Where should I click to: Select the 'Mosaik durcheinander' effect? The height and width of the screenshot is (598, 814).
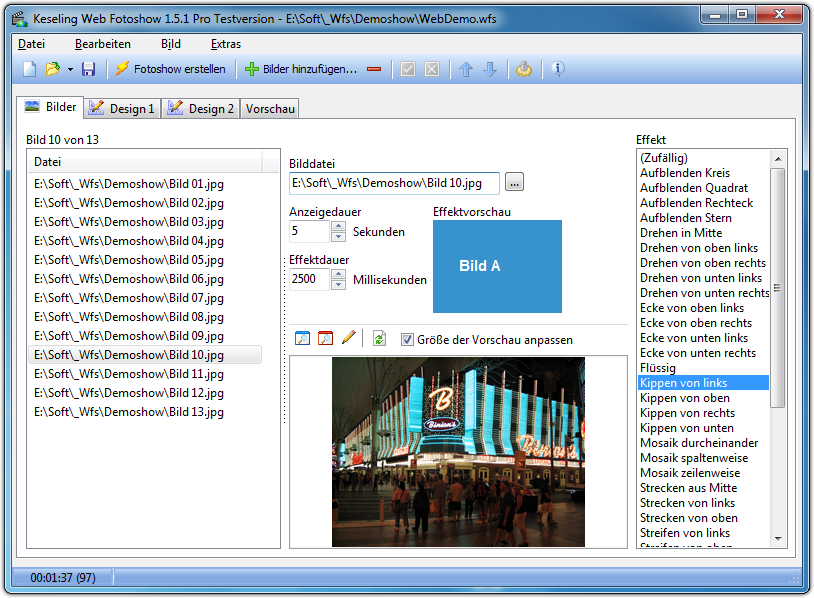click(x=698, y=443)
